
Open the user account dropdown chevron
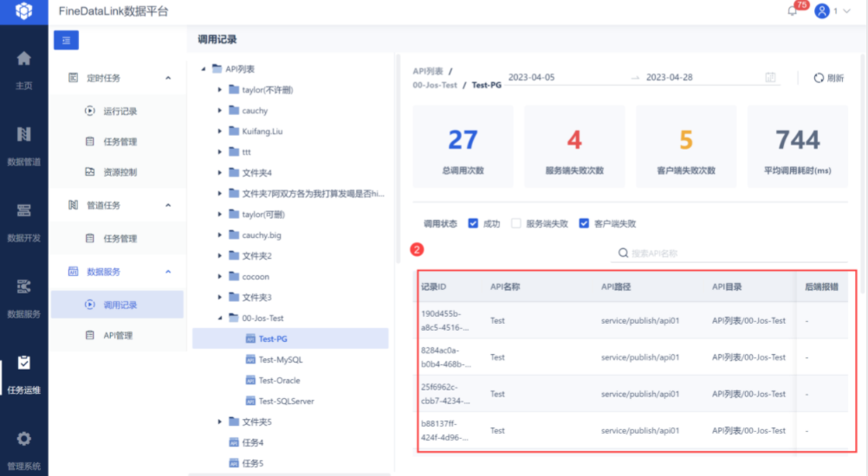(846, 11)
